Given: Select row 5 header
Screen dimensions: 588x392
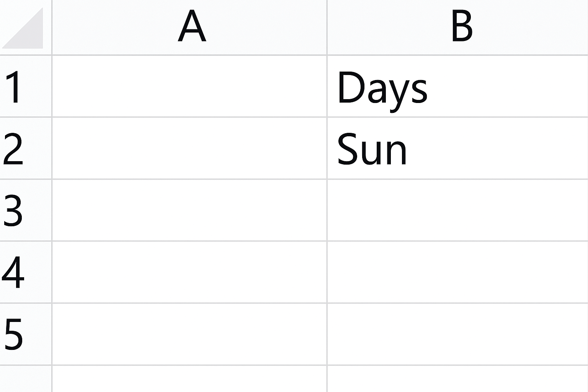Looking at the screenshot, I should point(25,334).
